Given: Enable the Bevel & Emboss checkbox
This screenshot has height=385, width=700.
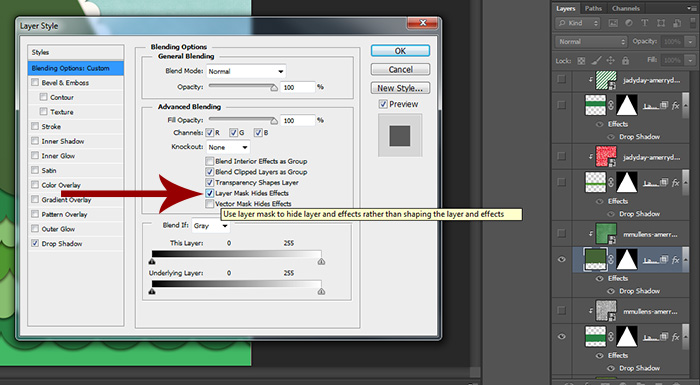Looking at the screenshot, I should 35,83.
